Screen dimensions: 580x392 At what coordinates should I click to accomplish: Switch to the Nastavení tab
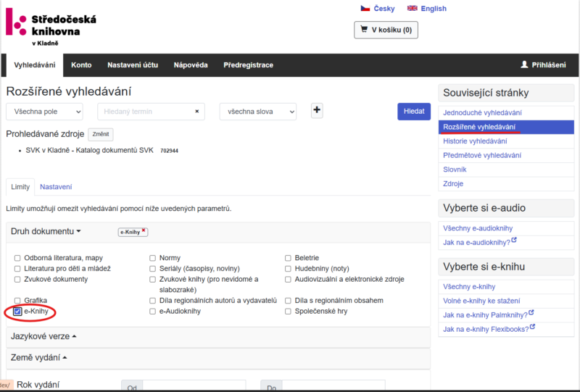tap(56, 187)
